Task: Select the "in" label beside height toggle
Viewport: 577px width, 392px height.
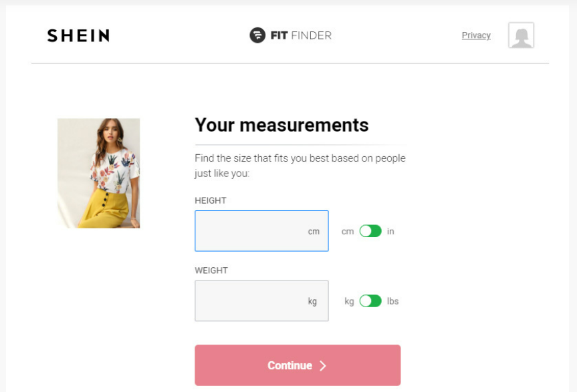Action: pyautogui.click(x=390, y=231)
